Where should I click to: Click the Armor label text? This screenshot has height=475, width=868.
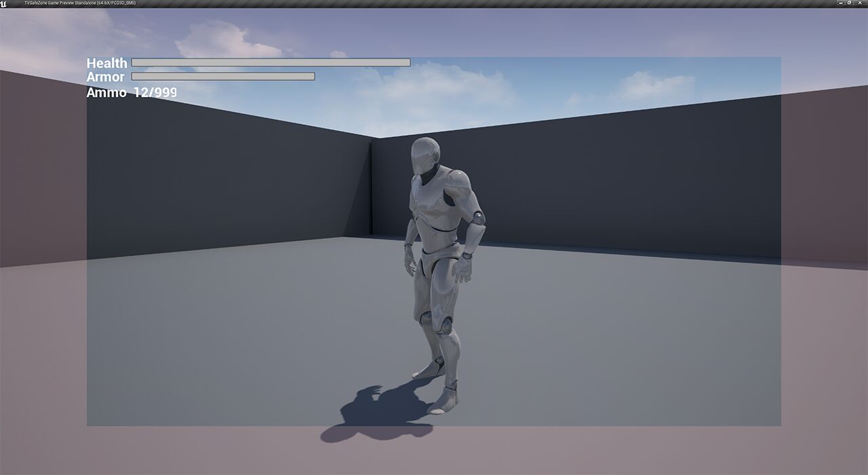pos(106,77)
